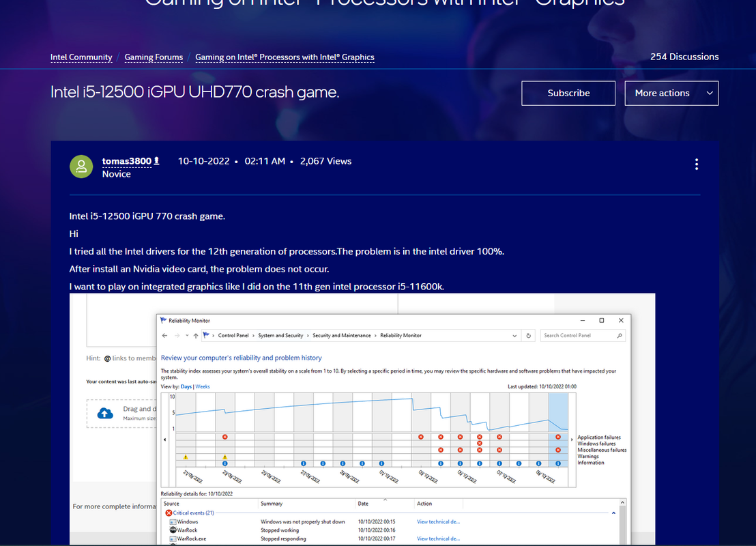Click application failure icon in highlighted 10/10/2022 column
The height and width of the screenshot is (546, 756).
tap(558, 437)
